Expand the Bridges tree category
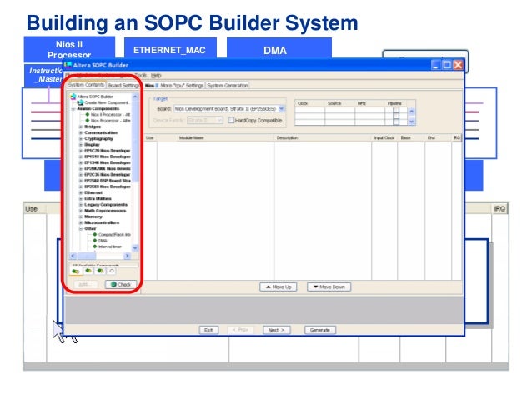Image resolution: width=532 pixels, height=399 pixels. (x=81, y=127)
